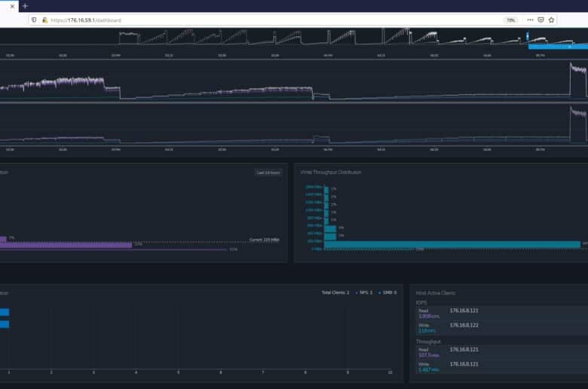588x389 pixels.
Task: Click the Throughput section label
Action: pos(428,342)
